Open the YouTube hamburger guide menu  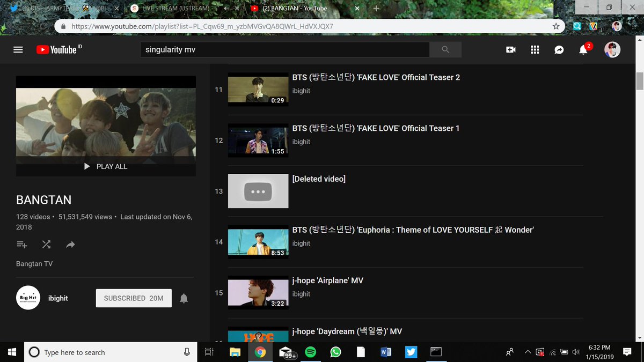click(18, 49)
